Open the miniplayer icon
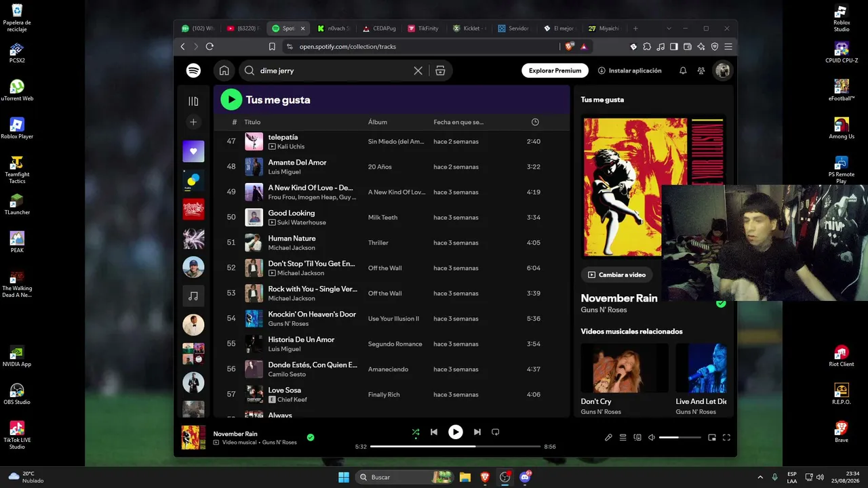The image size is (868, 488). [712, 437]
